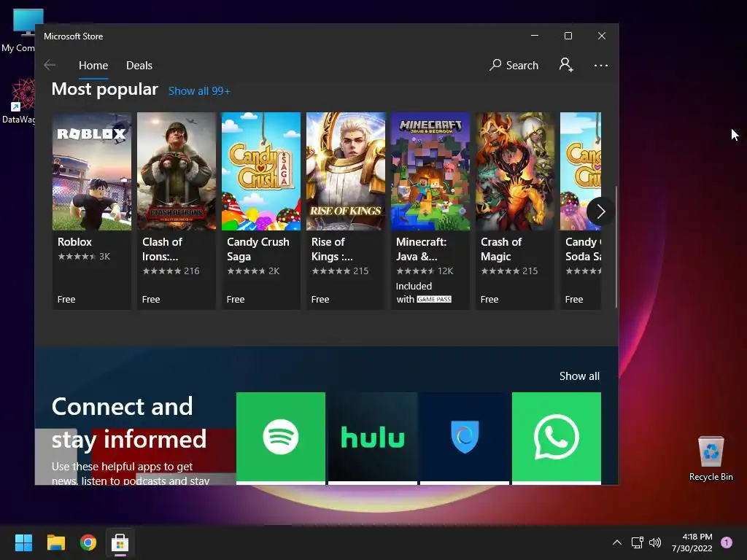
Task: Open the Spotify app tile
Action: [x=281, y=438]
